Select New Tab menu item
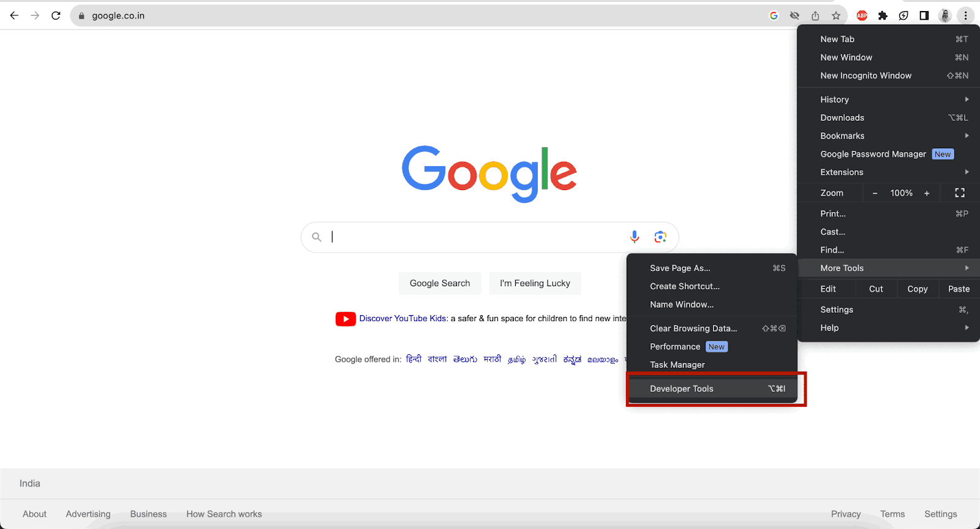 (x=889, y=39)
